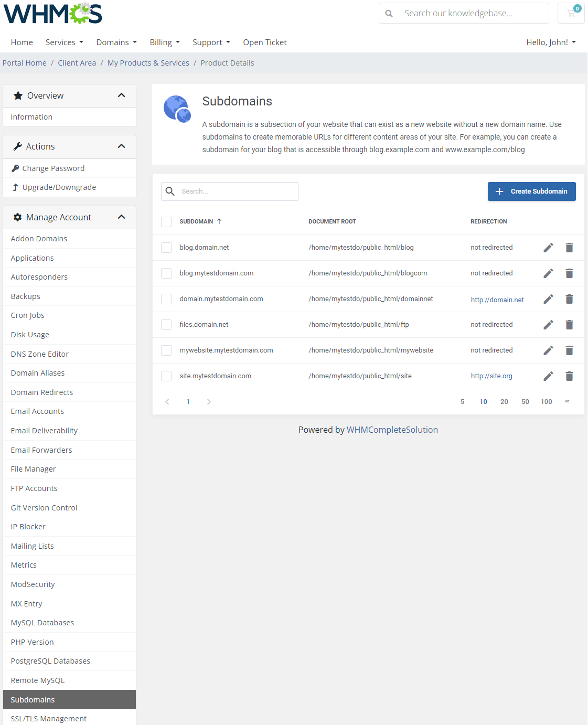Edit blog.mytestdomain.com using the pencil icon
588x725 pixels.
[x=548, y=273]
